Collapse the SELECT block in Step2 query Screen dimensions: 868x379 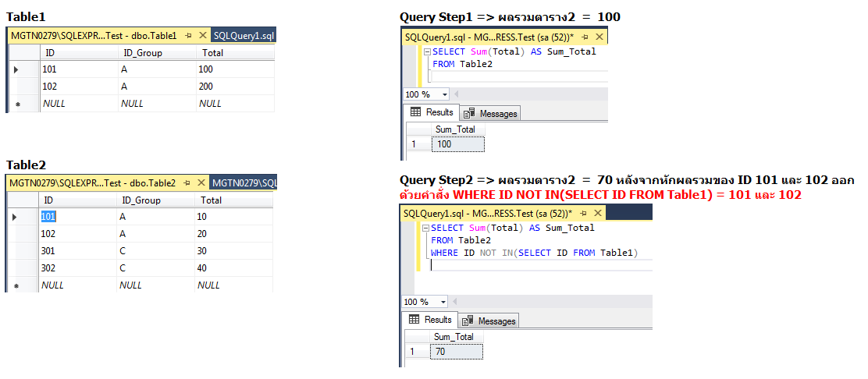pos(425,228)
